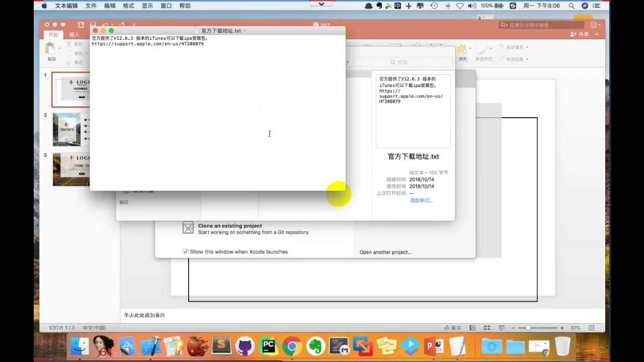Open VMware Fusion from the dock

click(363, 346)
